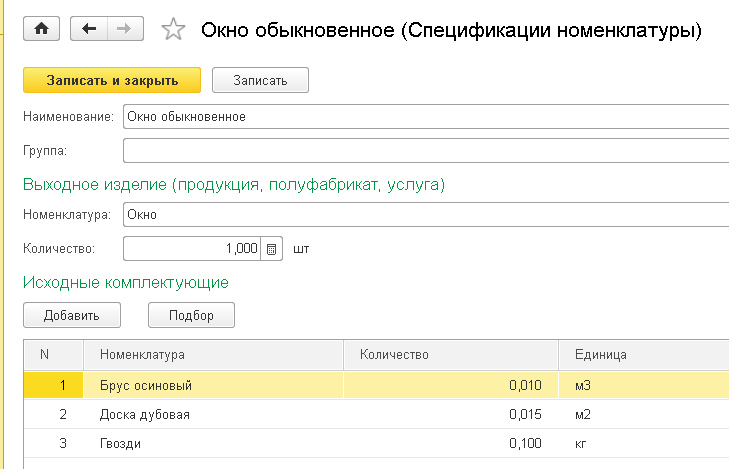Open the calculator icon in the Количество field
729x469 pixels.
[x=273, y=248]
